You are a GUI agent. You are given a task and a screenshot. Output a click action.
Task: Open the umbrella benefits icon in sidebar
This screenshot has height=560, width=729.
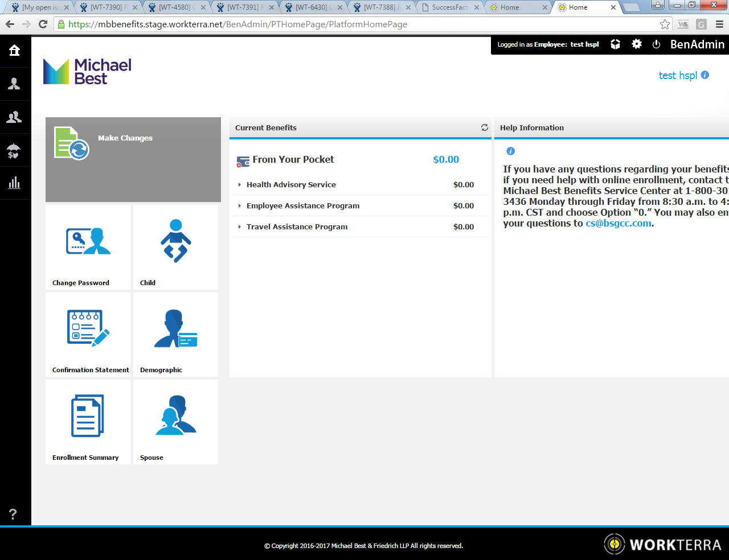[x=14, y=150]
